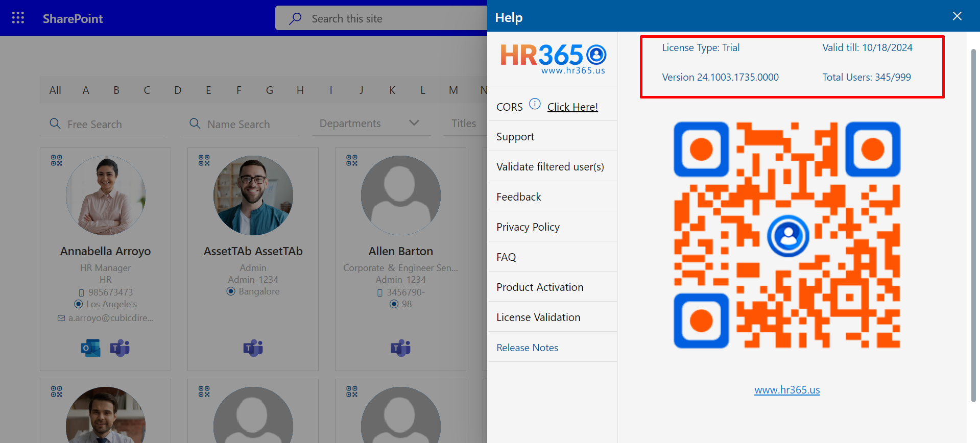This screenshot has width=980, height=443.
Task: Click the a.arroyo@cubicdire... email address
Action: [x=111, y=318]
